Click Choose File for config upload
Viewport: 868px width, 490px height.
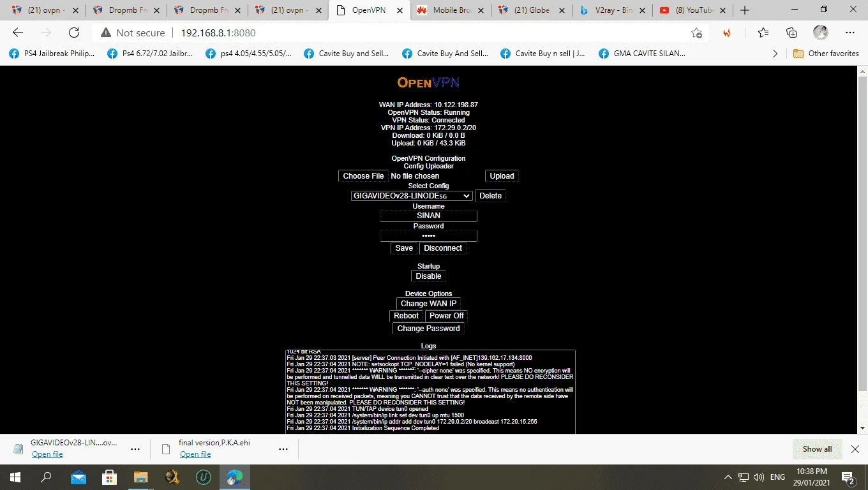pyautogui.click(x=363, y=176)
